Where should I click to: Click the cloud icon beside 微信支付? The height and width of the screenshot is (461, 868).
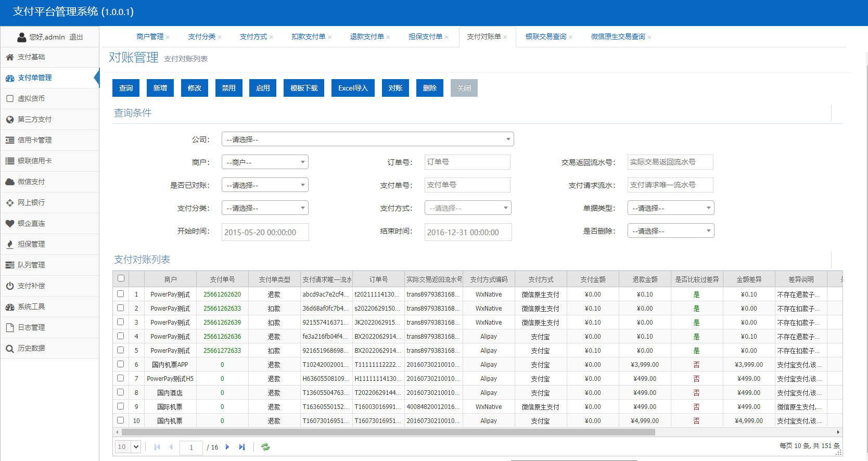10,182
